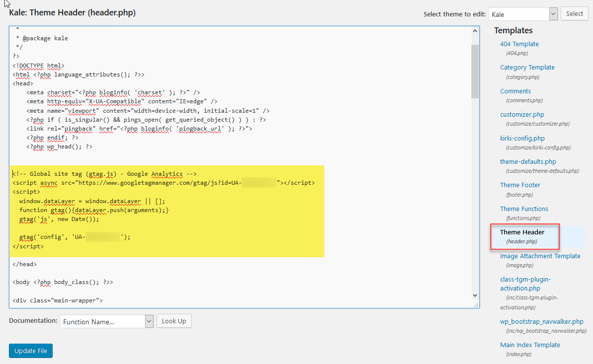Open the theme selection dropdown showing Kale
The image size is (593, 364).
pos(522,14)
